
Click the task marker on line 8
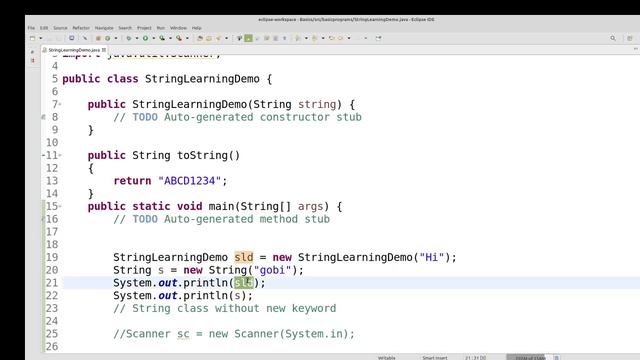coord(43,117)
